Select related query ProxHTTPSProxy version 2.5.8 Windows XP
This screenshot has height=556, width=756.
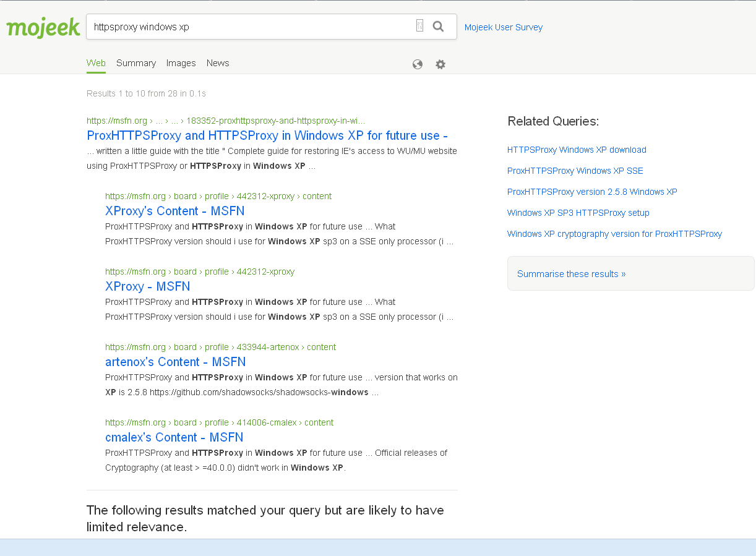point(592,192)
